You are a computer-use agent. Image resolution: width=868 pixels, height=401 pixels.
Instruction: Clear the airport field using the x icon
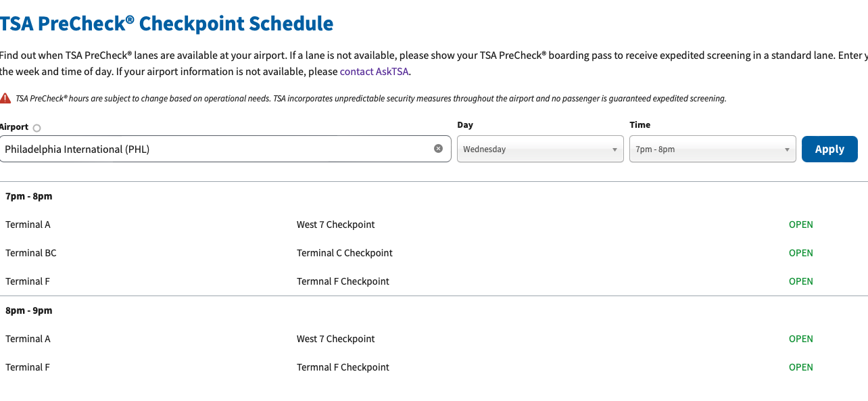[x=438, y=149]
